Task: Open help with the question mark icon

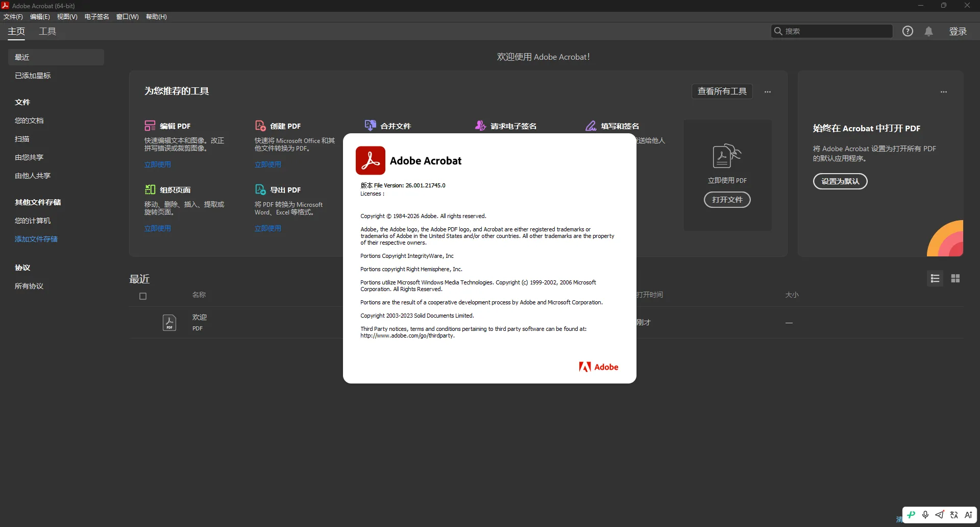Action: 908,31
